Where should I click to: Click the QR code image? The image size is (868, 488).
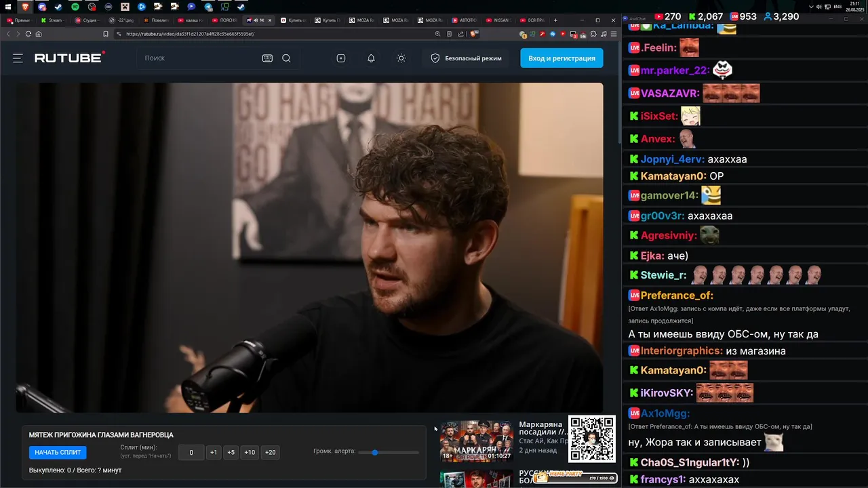coord(592,439)
